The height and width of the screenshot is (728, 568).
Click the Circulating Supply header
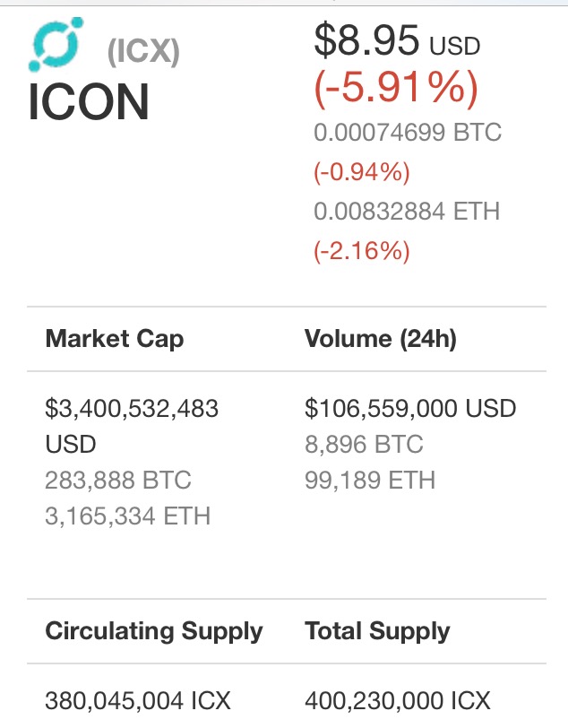[x=154, y=632]
